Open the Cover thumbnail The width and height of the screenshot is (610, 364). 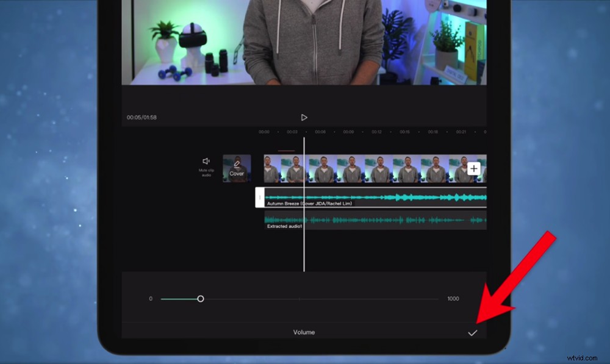(236, 168)
